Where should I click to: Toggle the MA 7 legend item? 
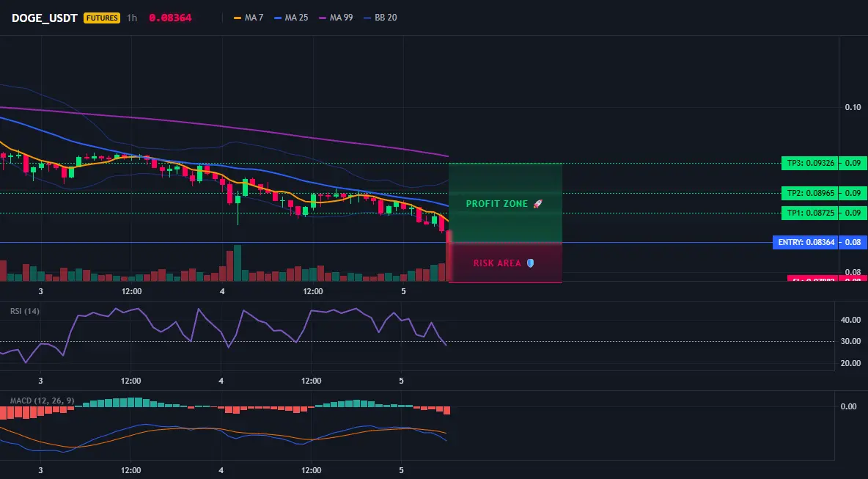tap(249, 18)
